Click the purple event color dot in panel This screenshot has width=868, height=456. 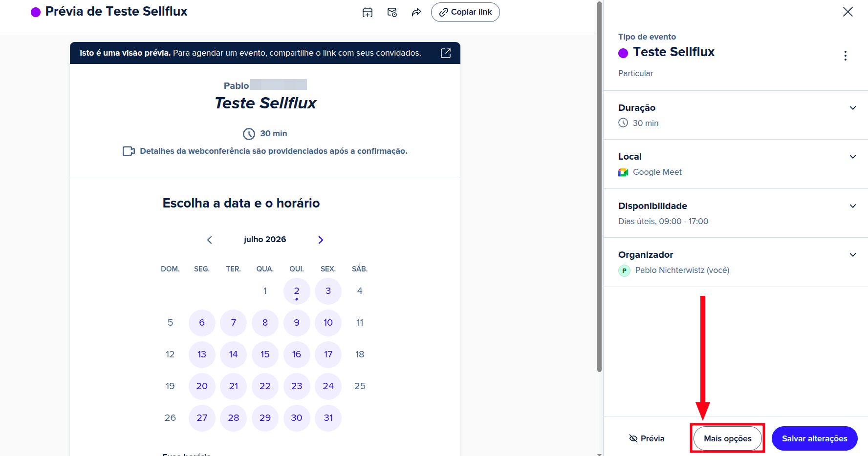coord(623,53)
